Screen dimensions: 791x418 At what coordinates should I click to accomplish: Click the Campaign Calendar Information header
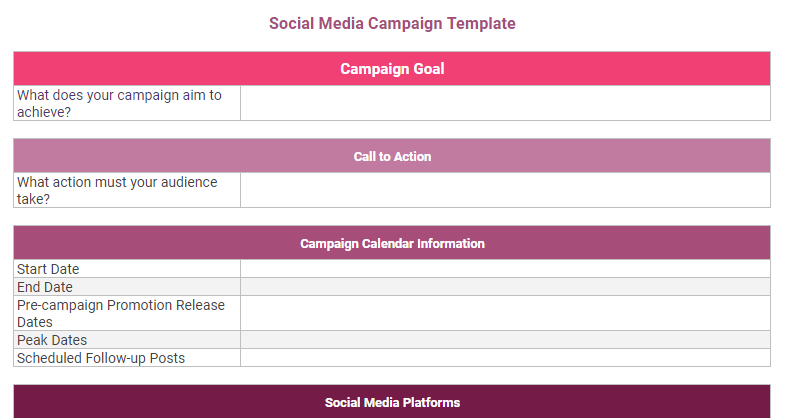(392, 243)
